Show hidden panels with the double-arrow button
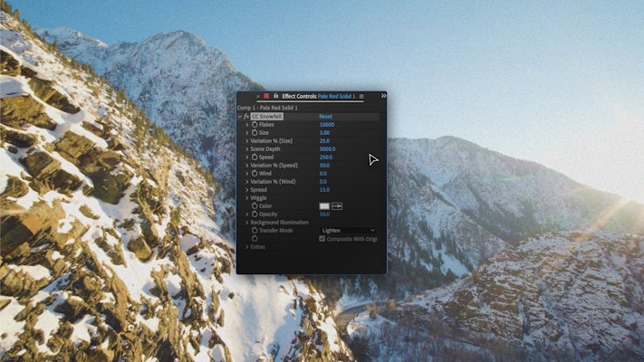The width and height of the screenshot is (644, 362). pos(382,96)
